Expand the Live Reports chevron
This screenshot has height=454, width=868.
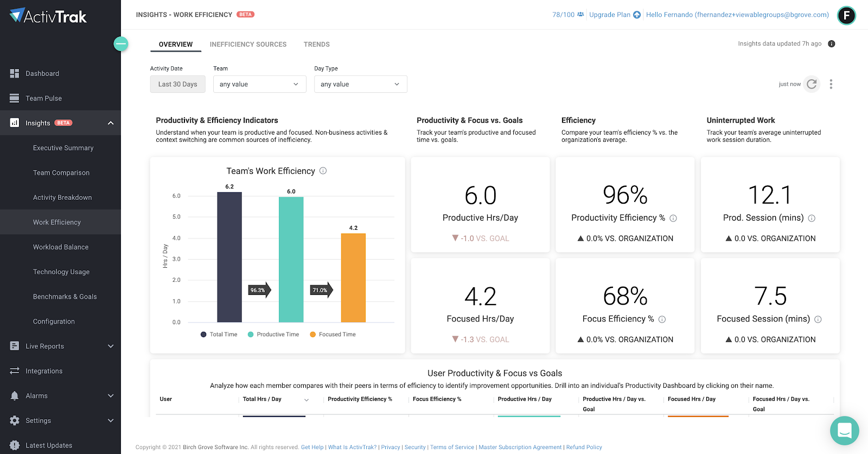pos(111,346)
